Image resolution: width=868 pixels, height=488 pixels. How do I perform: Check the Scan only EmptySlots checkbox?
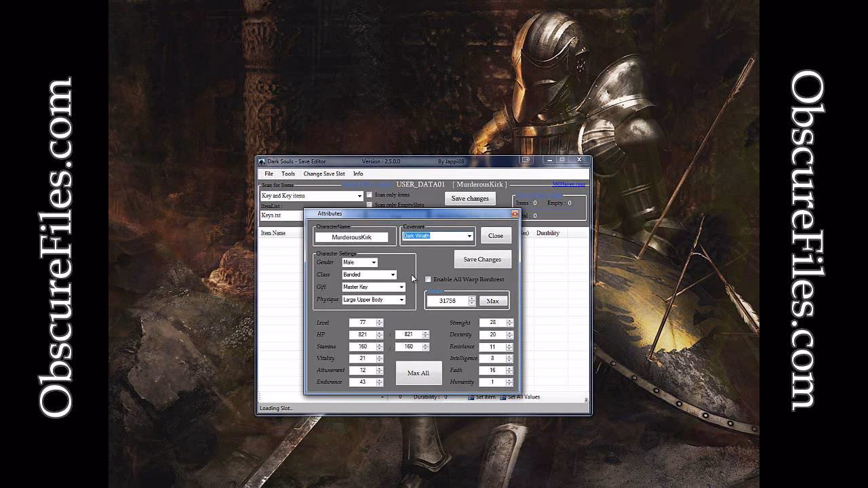(x=369, y=205)
